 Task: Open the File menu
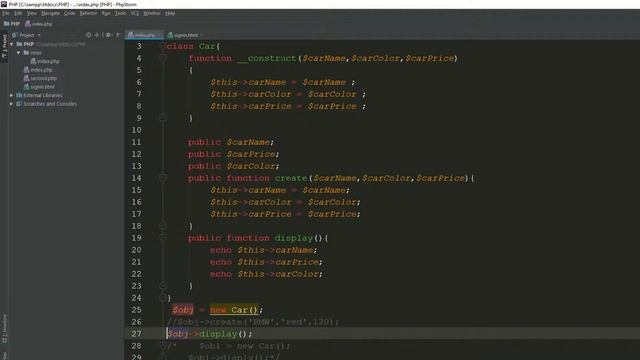(x=6, y=13)
